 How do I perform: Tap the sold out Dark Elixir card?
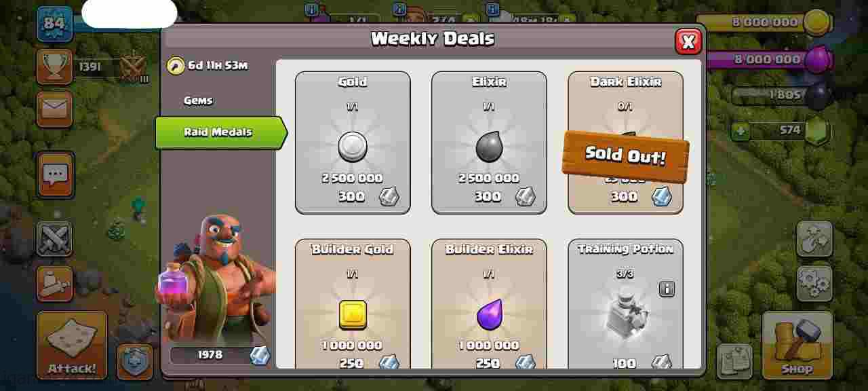[x=625, y=143]
